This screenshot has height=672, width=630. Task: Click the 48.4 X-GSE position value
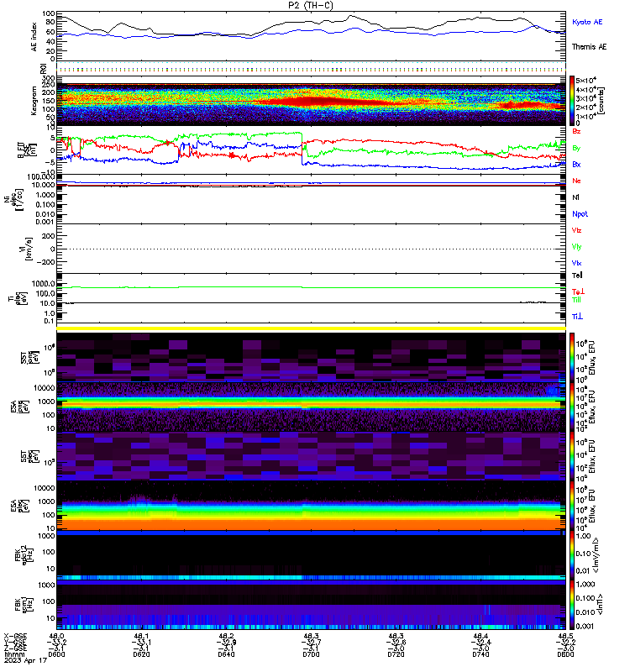(480, 636)
